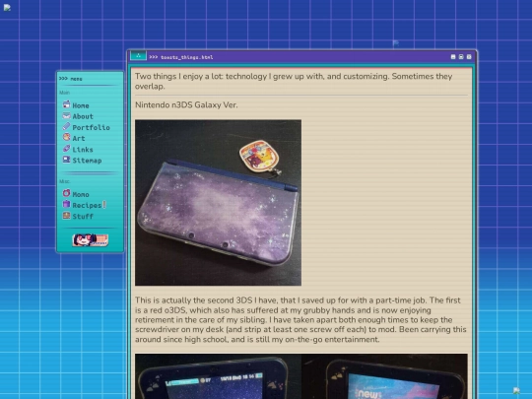Click the Stuff box icon
This screenshot has height=399, width=532.
click(67, 216)
